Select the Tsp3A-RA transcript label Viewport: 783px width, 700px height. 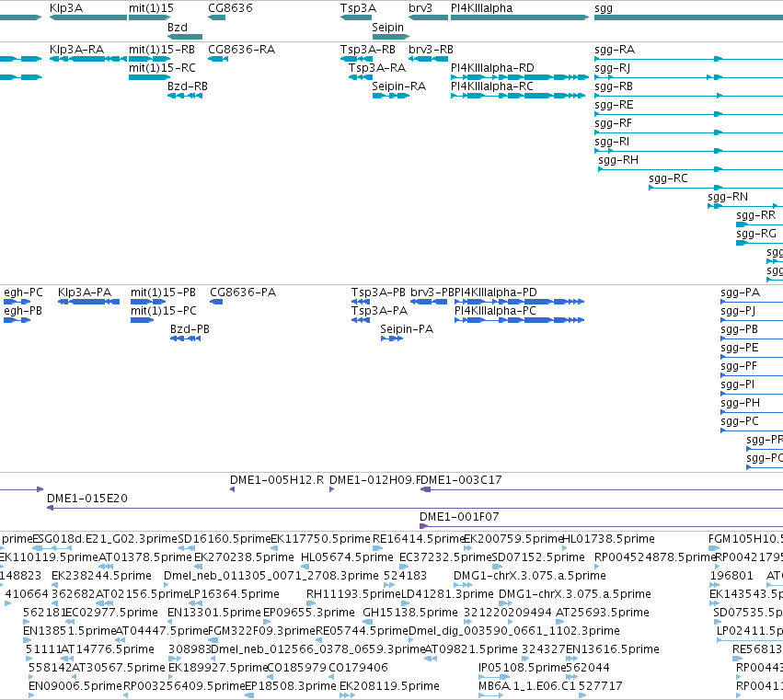(377, 68)
